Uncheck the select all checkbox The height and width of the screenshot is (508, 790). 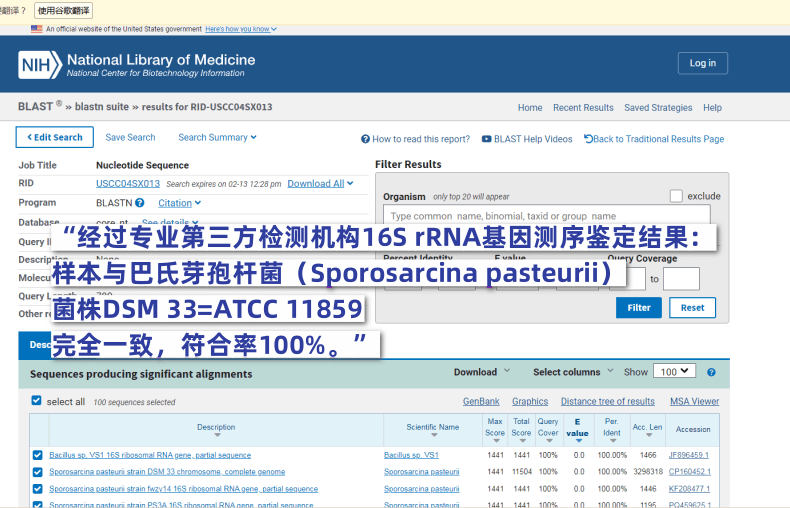pos(36,400)
